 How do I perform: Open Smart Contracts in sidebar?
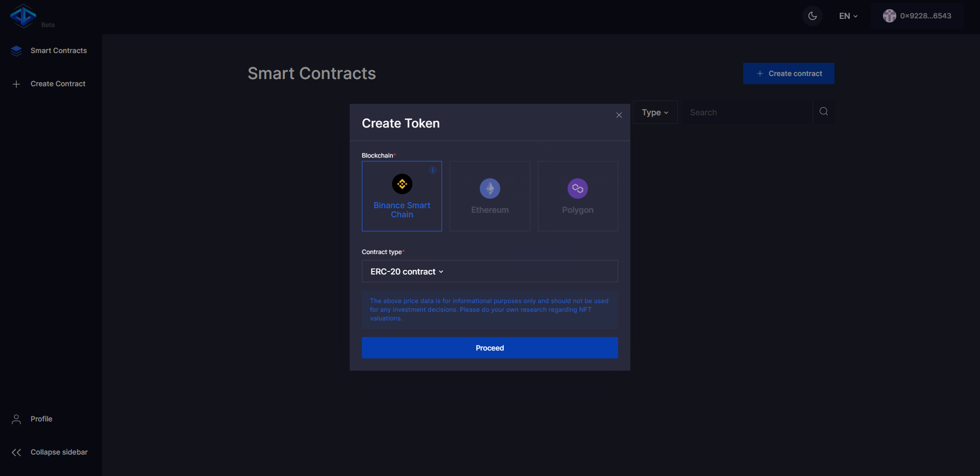58,51
